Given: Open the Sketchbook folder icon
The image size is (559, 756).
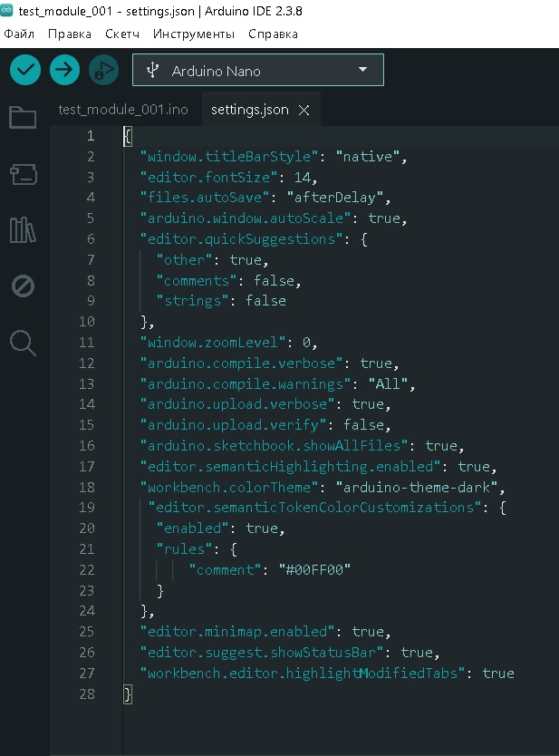Looking at the screenshot, I should pos(23,117).
